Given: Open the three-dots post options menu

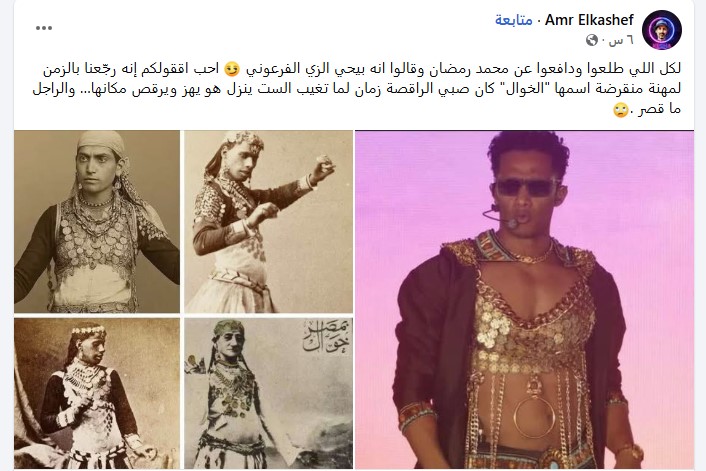Looking at the screenshot, I should (44, 28).
